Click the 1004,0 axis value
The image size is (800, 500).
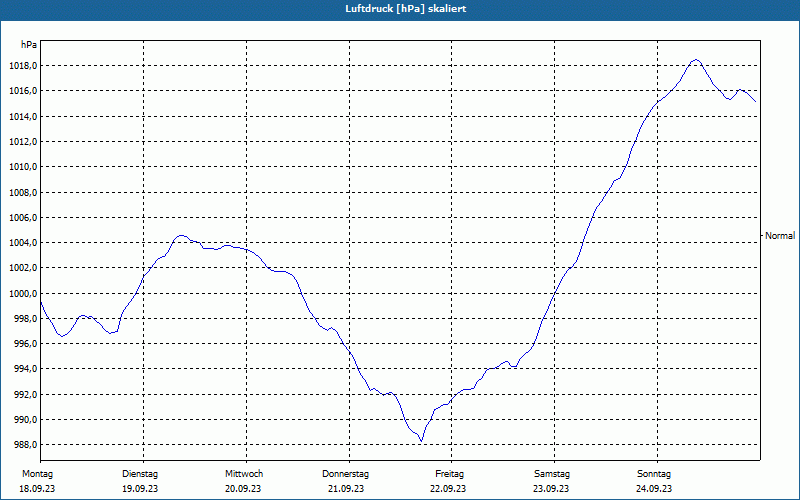[23, 243]
